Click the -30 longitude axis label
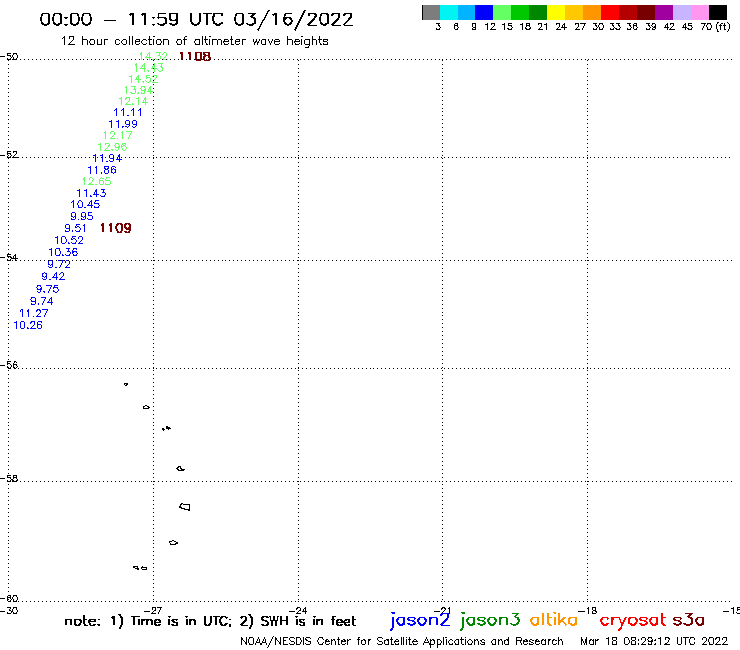This screenshot has height=650, width=740. coord(9,610)
